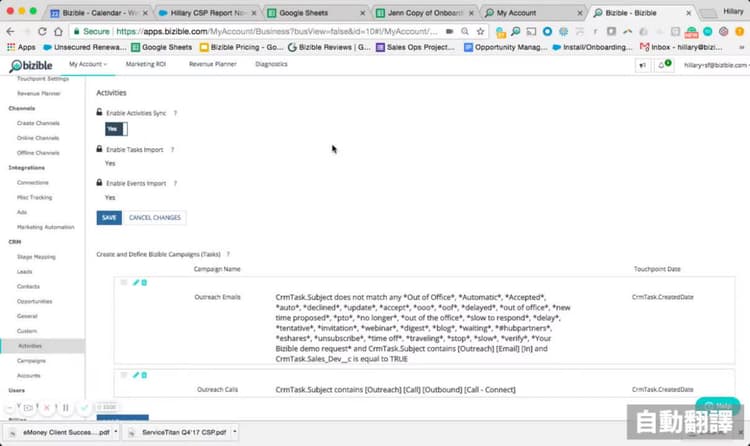Open the Diagnostics menu
This screenshot has height=446, width=750.
click(271, 64)
